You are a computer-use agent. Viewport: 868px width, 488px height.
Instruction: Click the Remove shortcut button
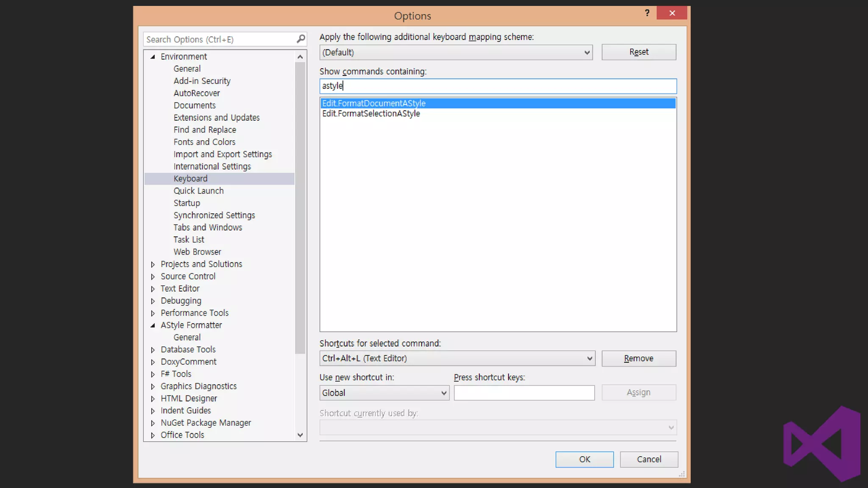[638, 358]
